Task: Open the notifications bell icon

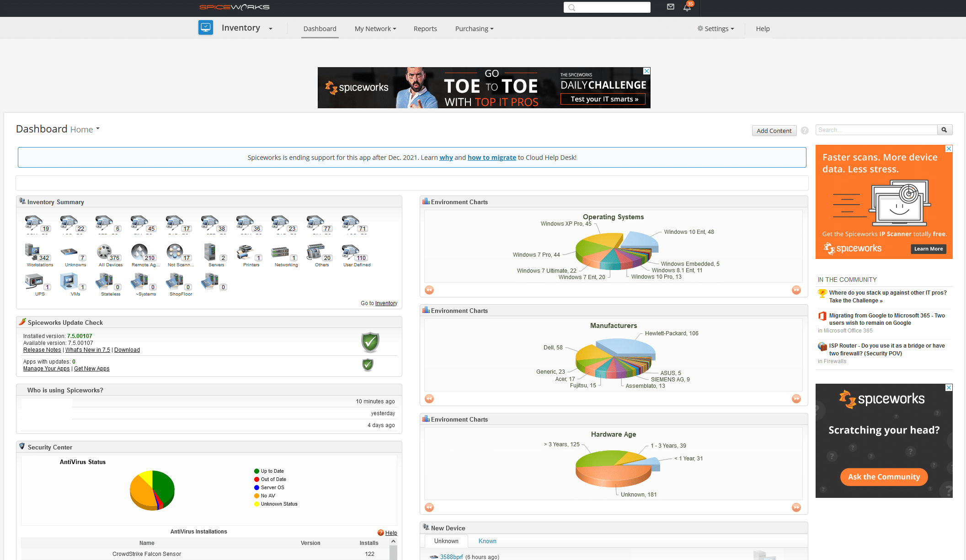Action: tap(687, 7)
